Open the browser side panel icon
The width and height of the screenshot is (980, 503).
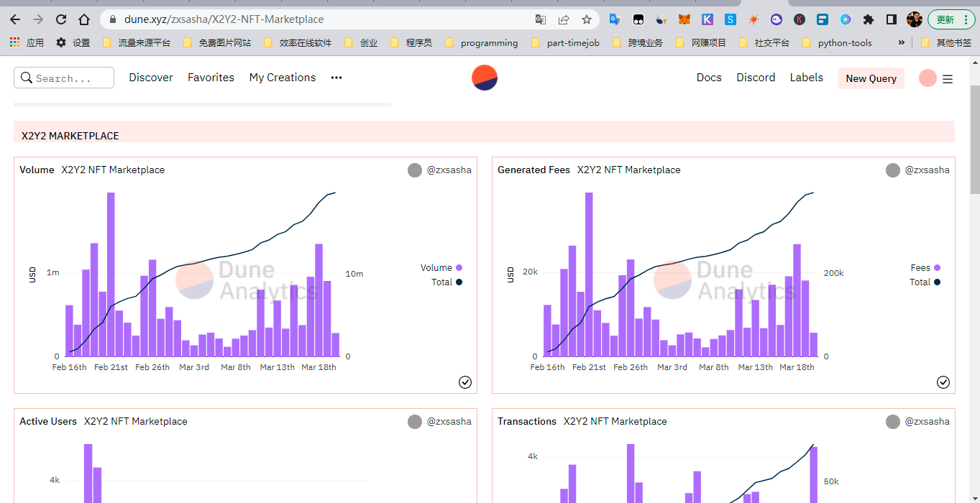coord(892,19)
